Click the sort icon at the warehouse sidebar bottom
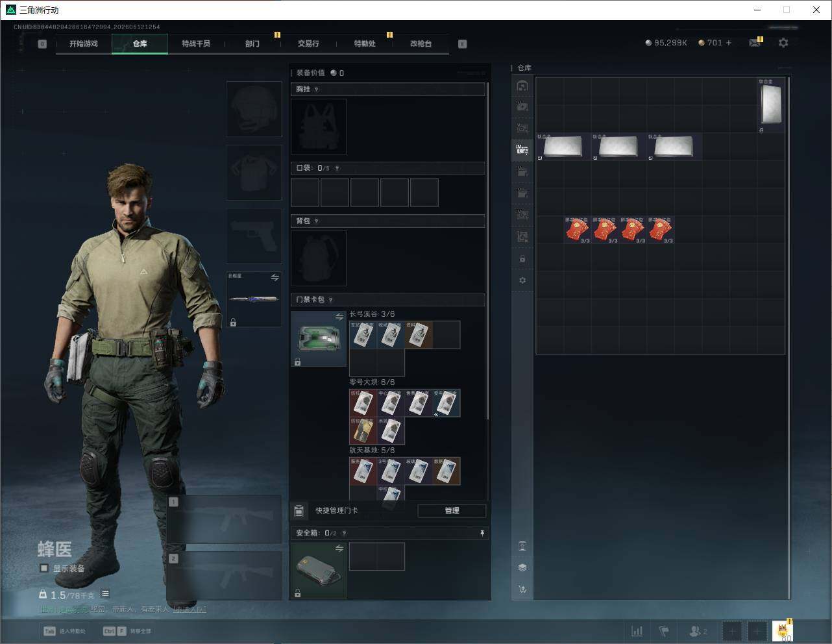 522,589
